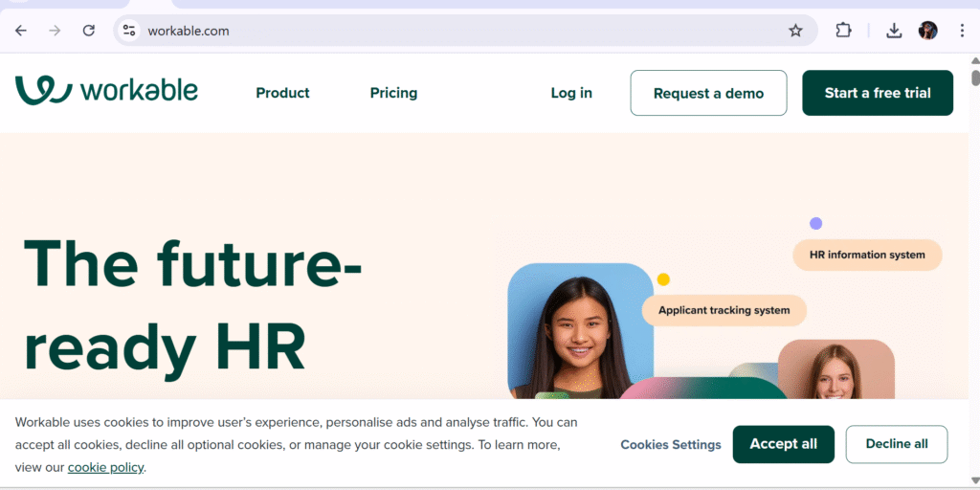Click Request a demo button
980x490 pixels.
click(708, 93)
